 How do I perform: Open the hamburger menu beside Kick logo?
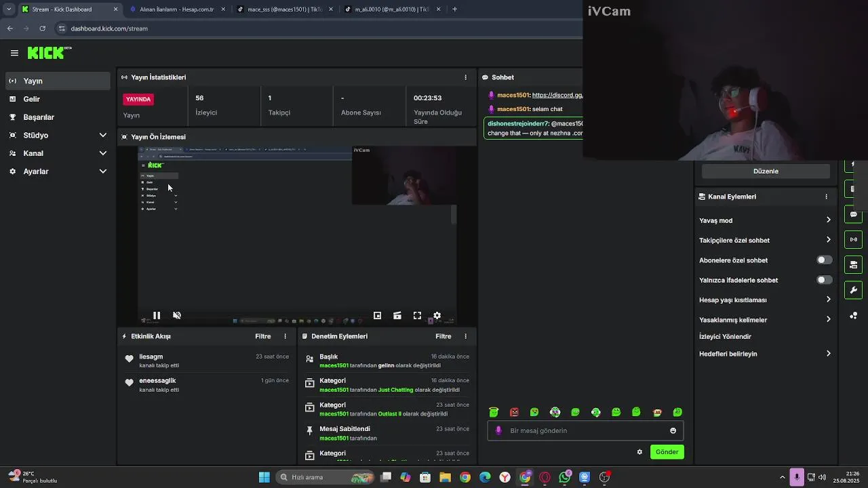[14, 53]
